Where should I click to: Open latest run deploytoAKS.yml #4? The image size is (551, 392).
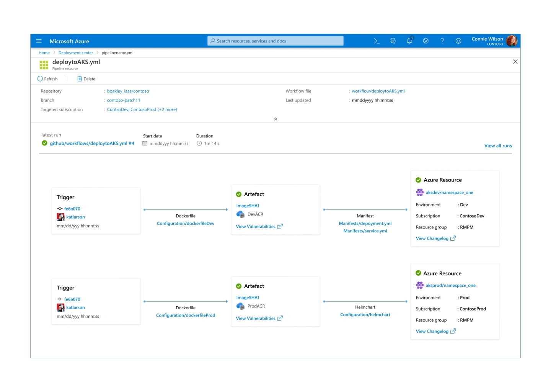tap(92, 143)
